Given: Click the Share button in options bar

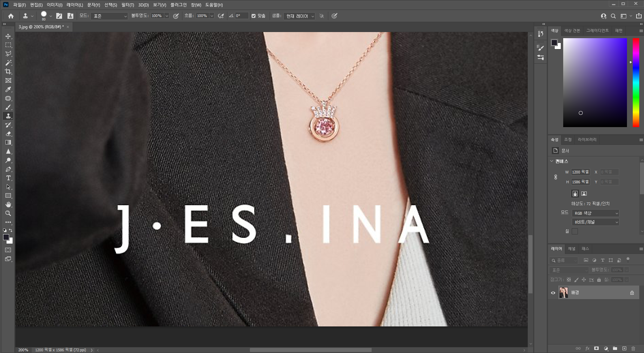Looking at the screenshot, I should (x=639, y=16).
